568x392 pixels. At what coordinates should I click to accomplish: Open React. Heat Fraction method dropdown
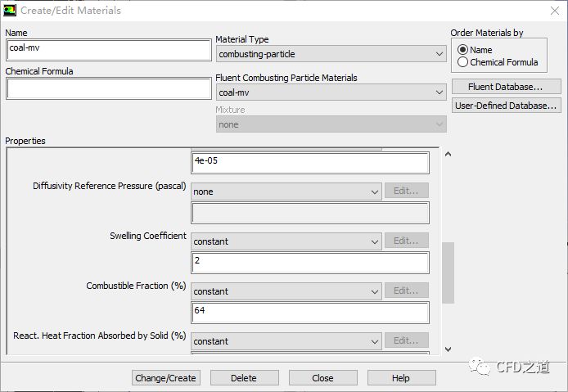point(286,341)
